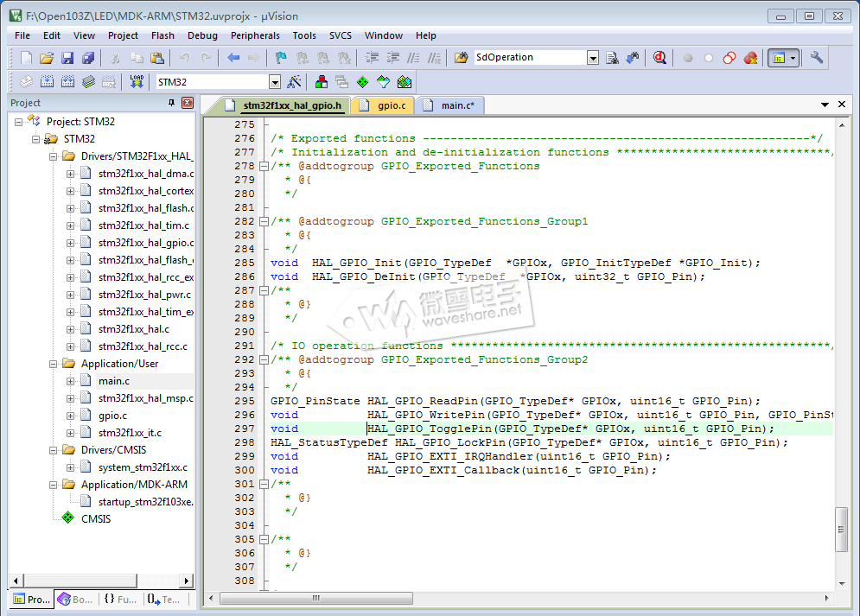860x616 pixels.
Task: Kill all breakpoints icon
Action: (750, 58)
